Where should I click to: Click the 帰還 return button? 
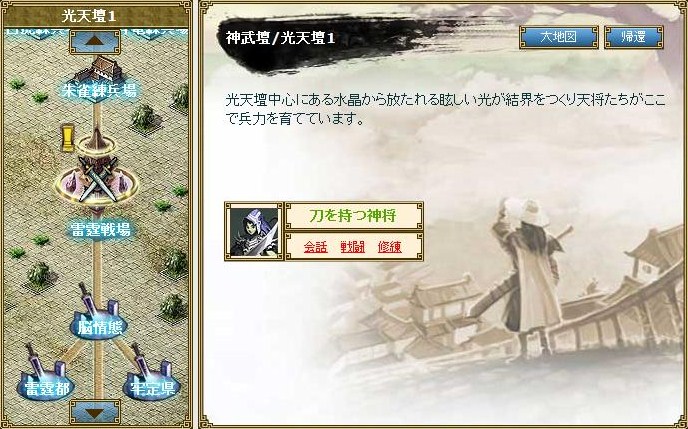(x=634, y=37)
